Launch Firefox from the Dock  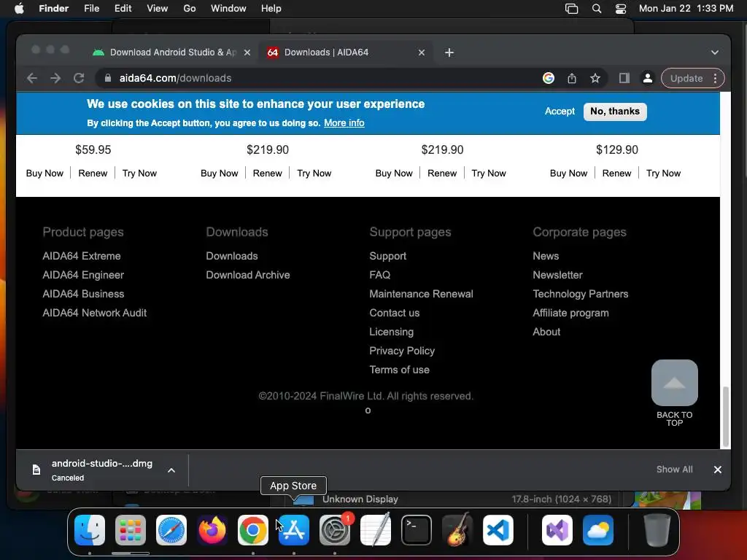(212, 530)
